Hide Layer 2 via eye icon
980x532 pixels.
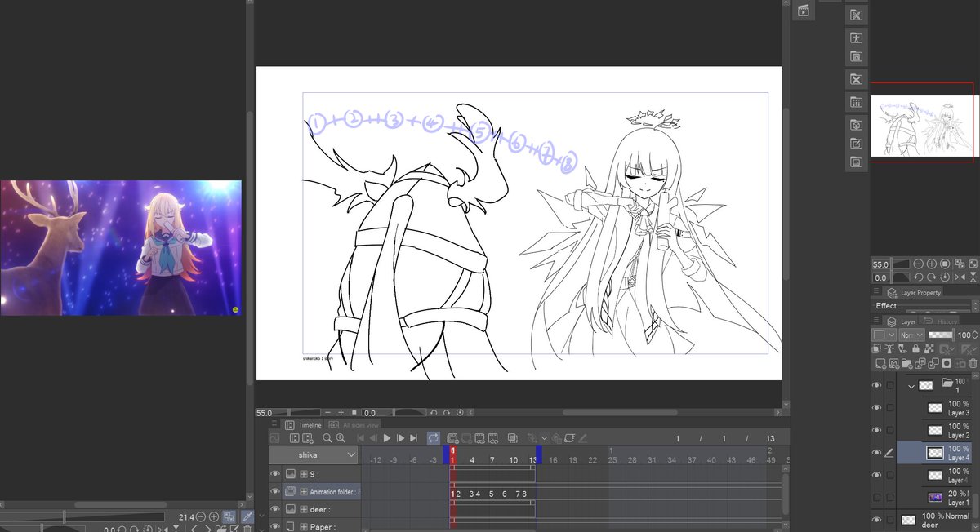(x=876, y=430)
